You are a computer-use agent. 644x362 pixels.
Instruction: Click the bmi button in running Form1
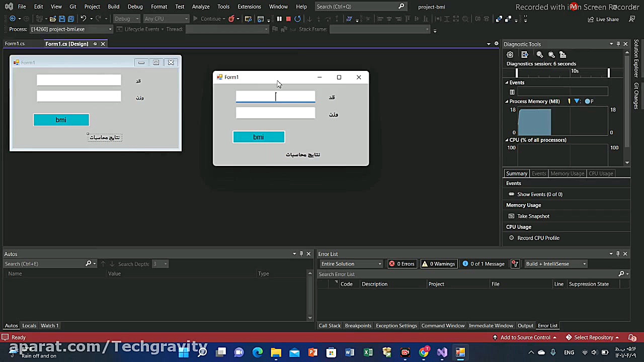coord(259,137)
